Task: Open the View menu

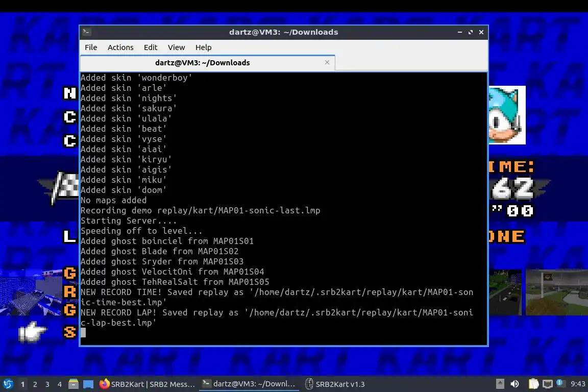Action: click(176, 47)
